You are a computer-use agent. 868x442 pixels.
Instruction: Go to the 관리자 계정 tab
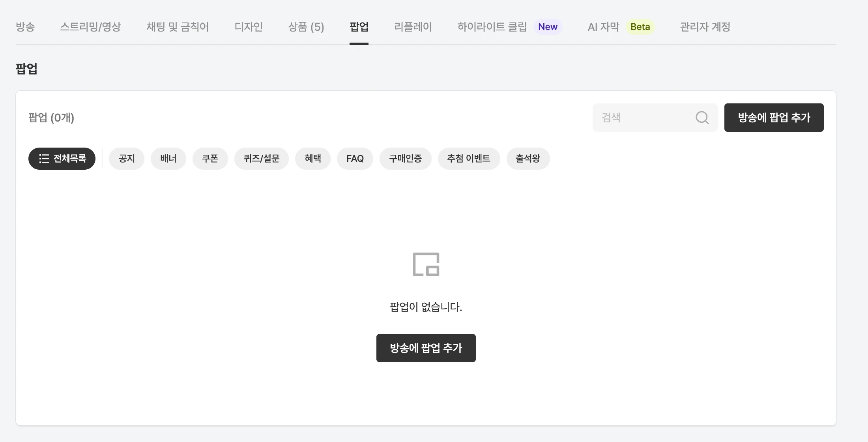(705, 27)
